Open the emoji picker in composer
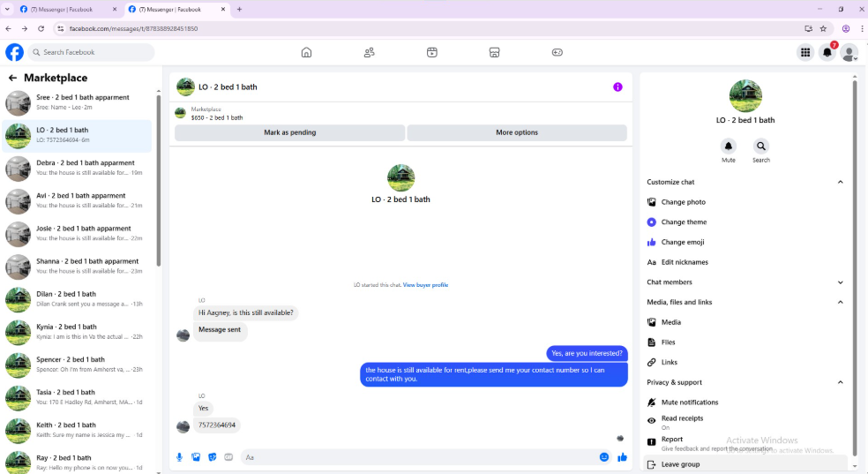The height and width of the screenshot is (474, 868). [604, 457]
